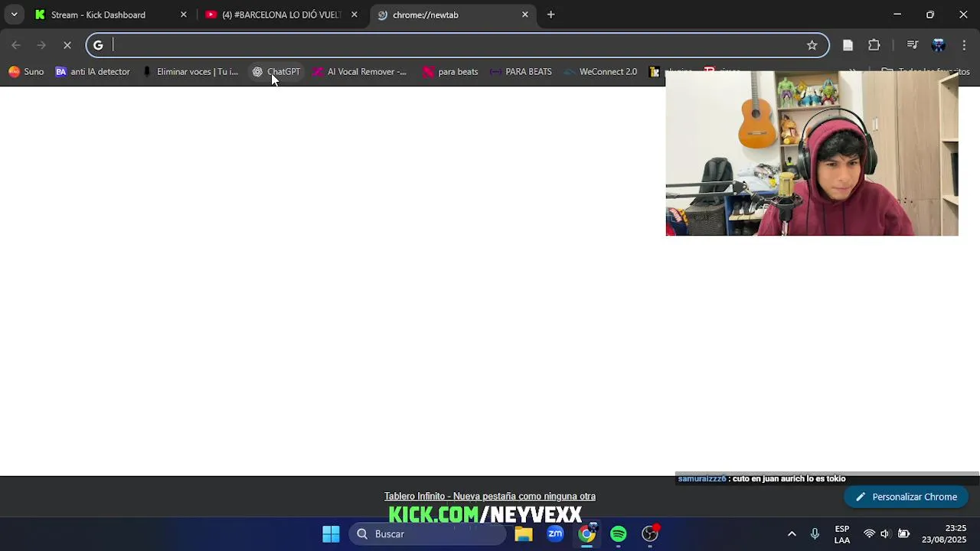The height and width of the screenshot is (551, 980).
Task: Click the page-shaped extension icon in the toolbar
Action: (x=848, y=45)
